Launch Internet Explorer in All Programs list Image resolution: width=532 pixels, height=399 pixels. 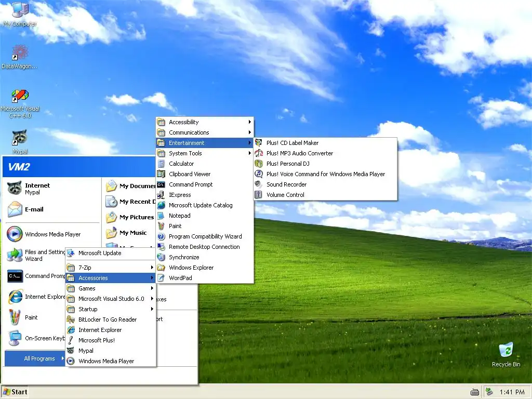click(111, 330)
